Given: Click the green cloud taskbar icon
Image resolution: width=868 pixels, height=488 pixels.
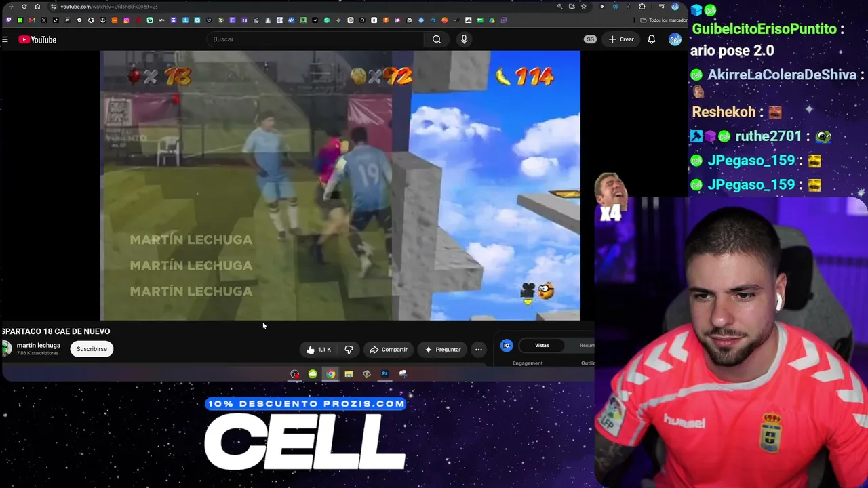Looking at the screenshot, I should pyautogui.click(x=313, y=374).
